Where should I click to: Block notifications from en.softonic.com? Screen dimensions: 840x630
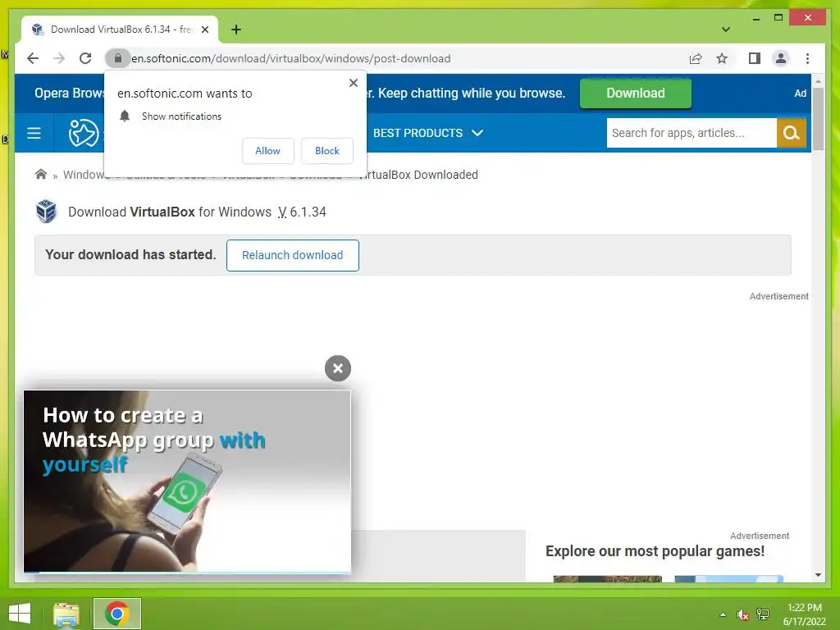click(326, 151)
